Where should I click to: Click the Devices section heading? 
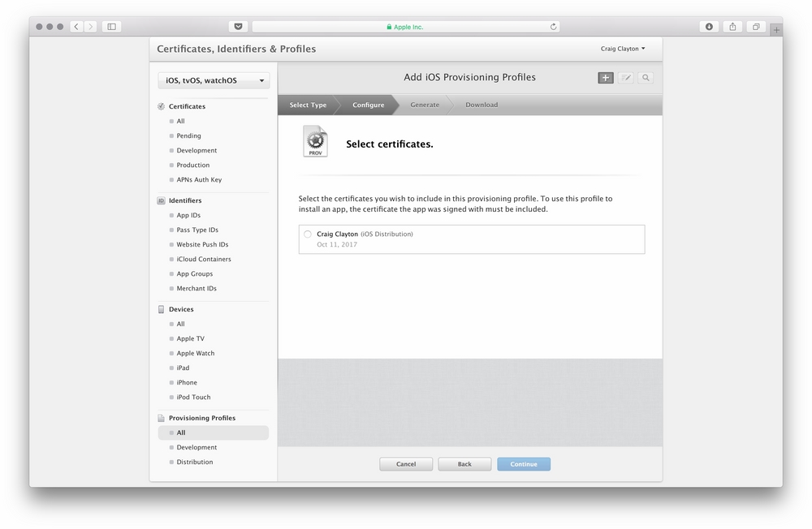pos(181,309)
